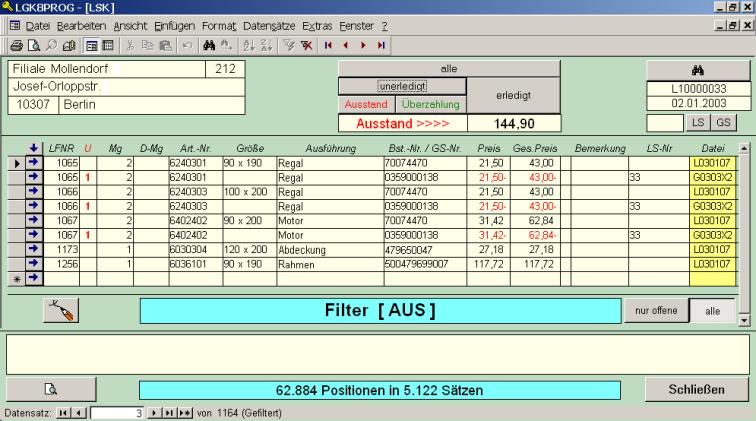
Task: Switch to 'nur offene' view
Action: click(651, 311)
